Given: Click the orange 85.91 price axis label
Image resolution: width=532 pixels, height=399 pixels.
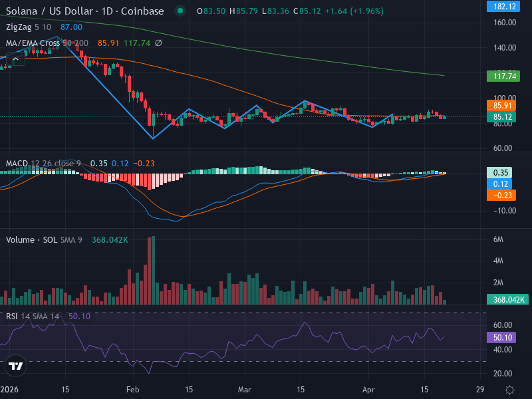Looking at the screenshot, I should coord(501,106).
